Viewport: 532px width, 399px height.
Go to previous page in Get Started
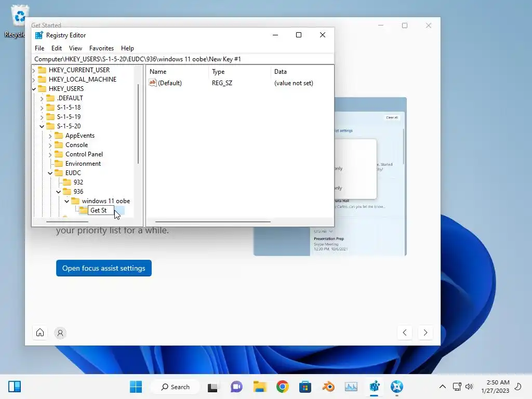(x=404, y=332)
